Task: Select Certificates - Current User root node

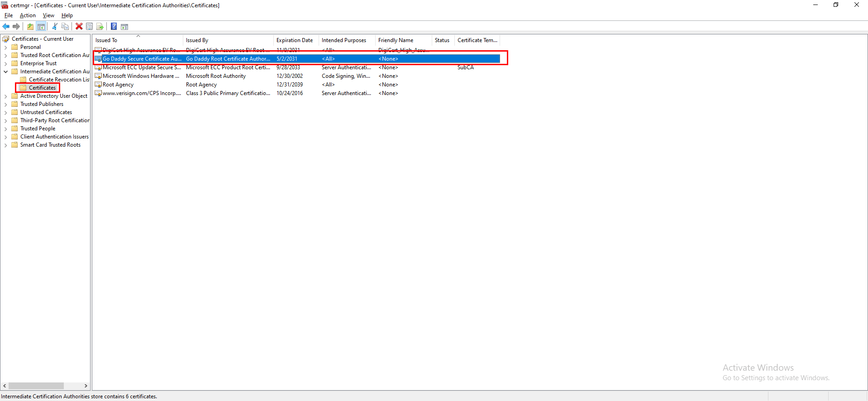Action: pos(42,39)
